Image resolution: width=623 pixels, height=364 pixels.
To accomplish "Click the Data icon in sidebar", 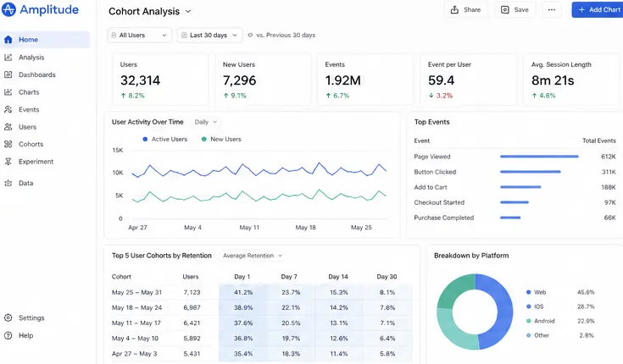I will pos(8,183).
